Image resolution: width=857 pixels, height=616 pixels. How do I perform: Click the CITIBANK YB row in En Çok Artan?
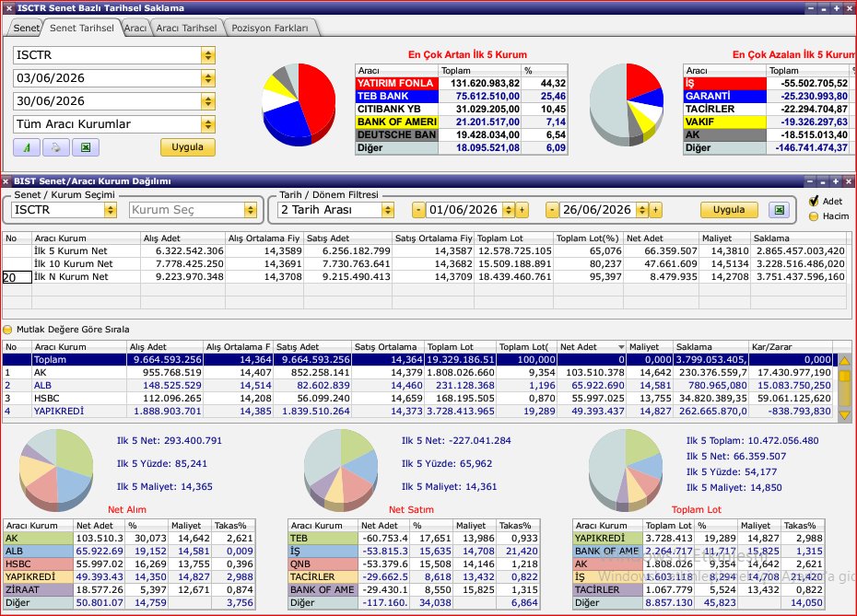click(x=462, y=110)
